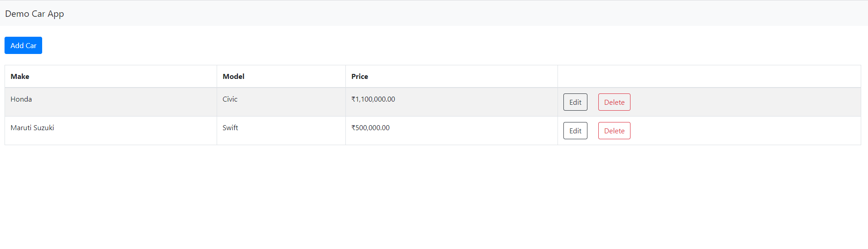
Task: Select the Swift model cell
Action: (230, 127)
